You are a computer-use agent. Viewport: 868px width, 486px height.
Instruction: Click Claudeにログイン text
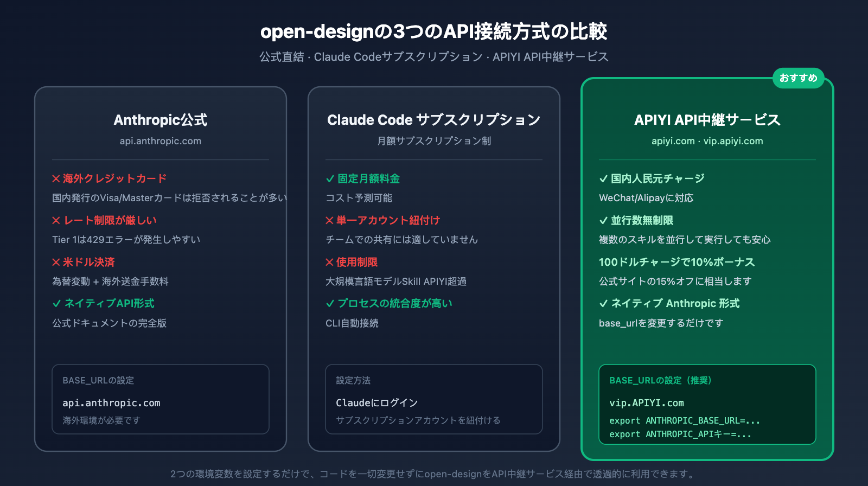click(x=377, y=403)
